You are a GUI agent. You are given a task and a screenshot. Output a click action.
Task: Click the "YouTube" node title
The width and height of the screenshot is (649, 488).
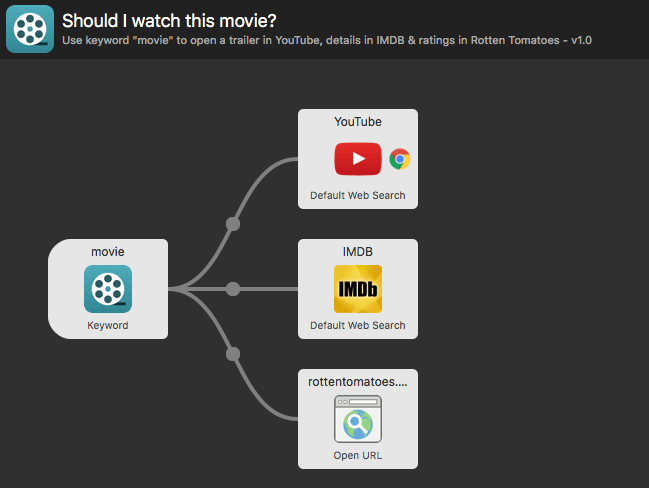[x=358, y=122]
